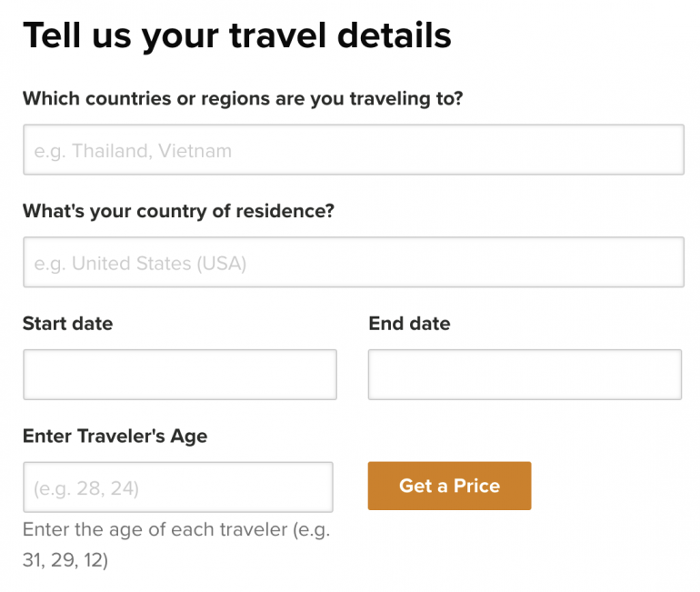Click the 'Enter the age of each traveler' hint

click(175, 531)
